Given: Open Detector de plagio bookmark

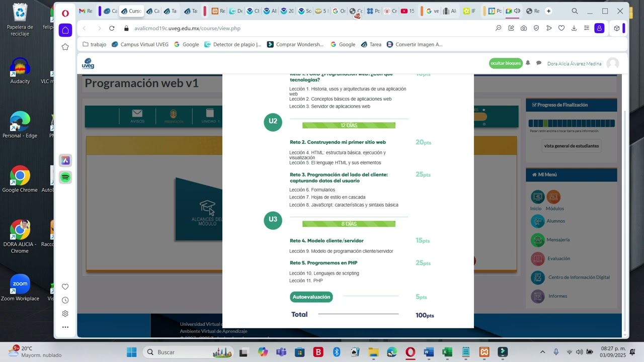Looking at the screenshot, I should click(232, 44).
